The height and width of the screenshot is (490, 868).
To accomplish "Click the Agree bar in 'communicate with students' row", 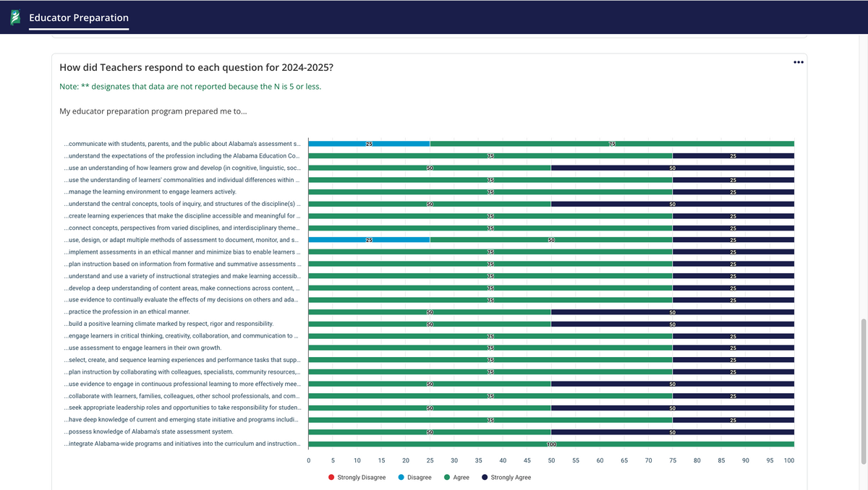I will pyautogui.click(x=612, y=144).
